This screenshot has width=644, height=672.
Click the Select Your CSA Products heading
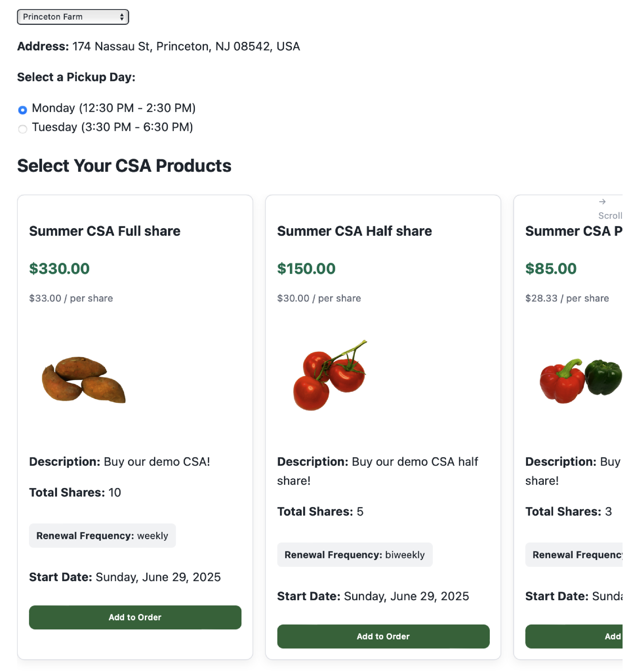[125, 166]
